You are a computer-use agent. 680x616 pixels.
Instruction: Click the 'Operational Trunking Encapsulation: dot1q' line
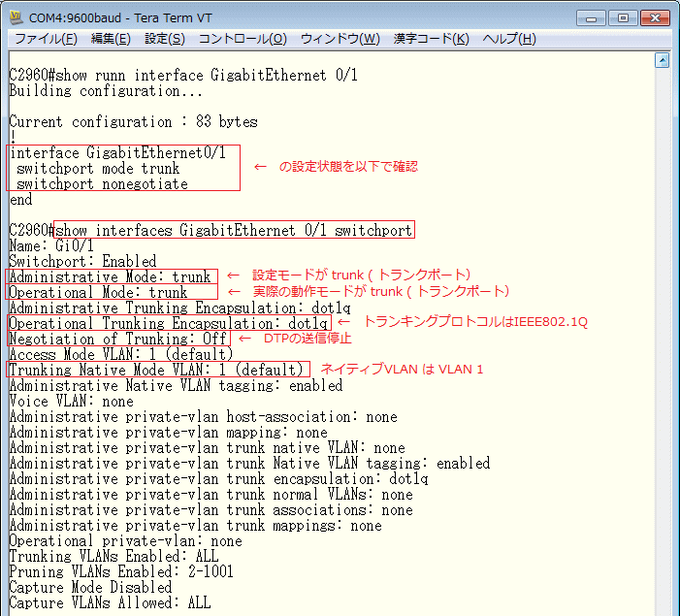tap(169, 323)
